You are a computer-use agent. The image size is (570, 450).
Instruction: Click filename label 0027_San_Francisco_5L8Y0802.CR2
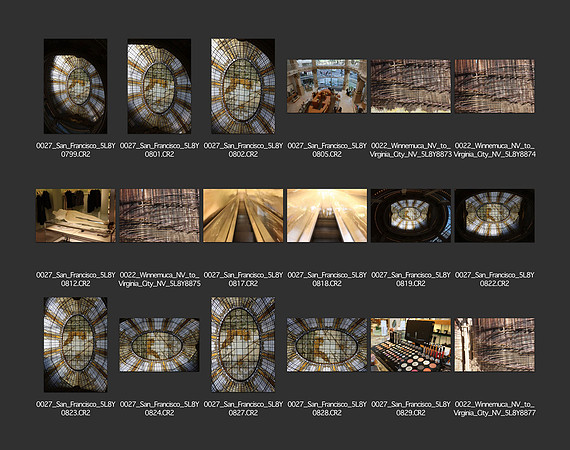click(x=243, y=150)
